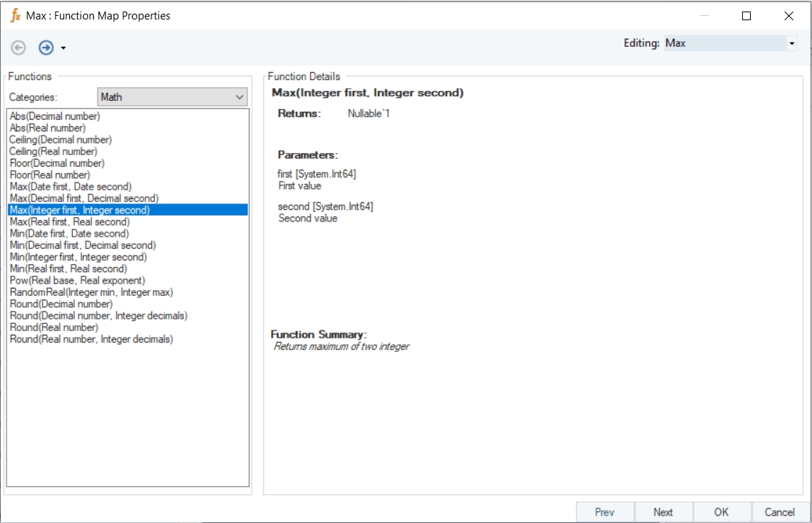
Task: Select Min(Integer first, Integer second) item
Action: point(78,257)
